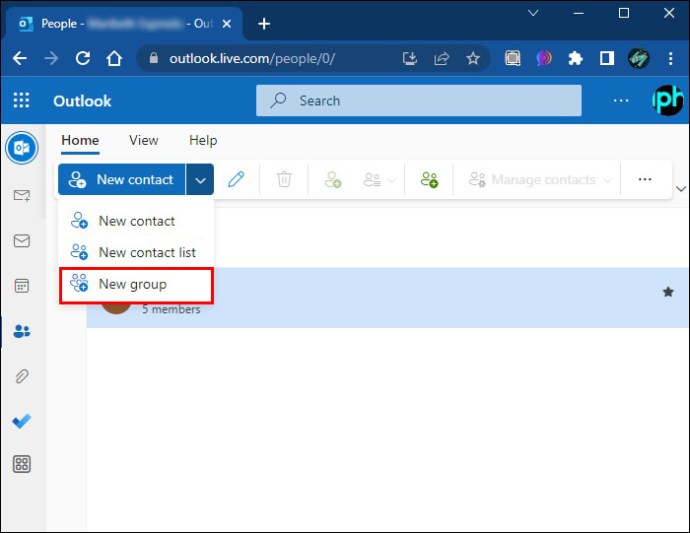Open the Manage contacts dropdown
The width and height of the screenshot is (690, 533).
[540, 180]
